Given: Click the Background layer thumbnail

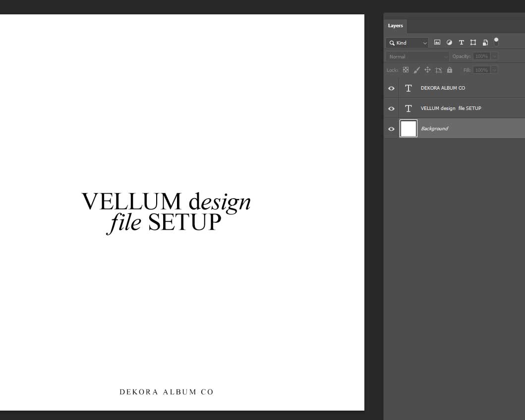Looking at the screenshot, I should [x=408, y=129].
